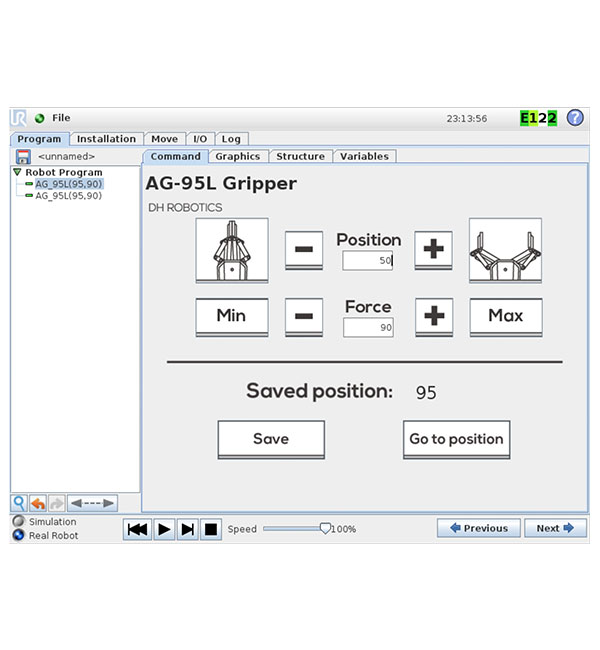Click the orange undo arrow icon
This screenshot has width=600, height=650.
click(38, 503)
